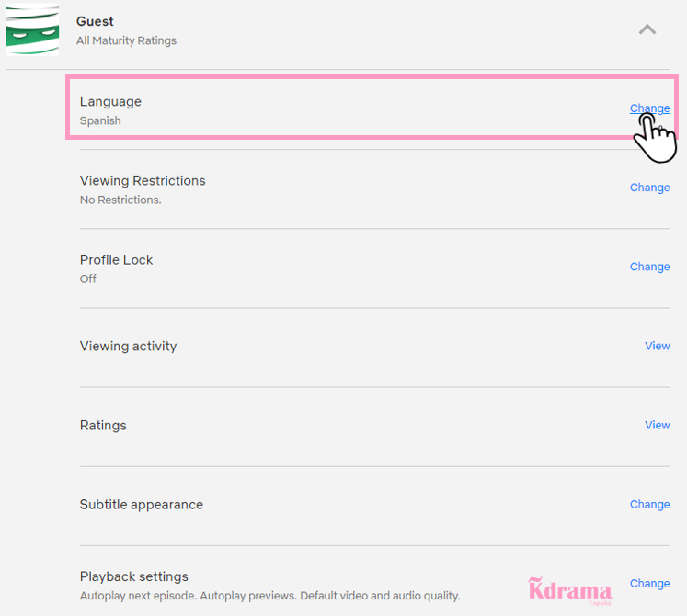Click the Language setting heading
Screen dimensions: 687x616
(110, 102)
